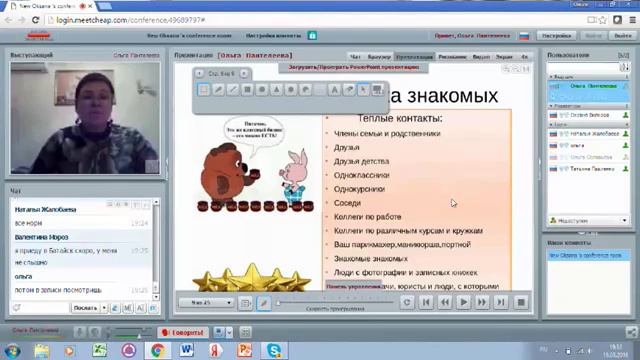Switch to the Рисование tab
Viewport: 640px width, 360px height.
452,57
